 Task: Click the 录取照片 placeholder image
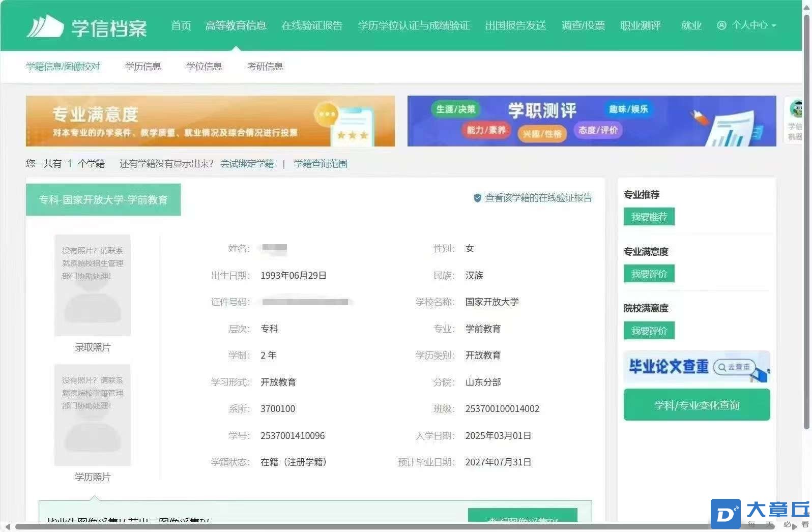coord(93,285)
